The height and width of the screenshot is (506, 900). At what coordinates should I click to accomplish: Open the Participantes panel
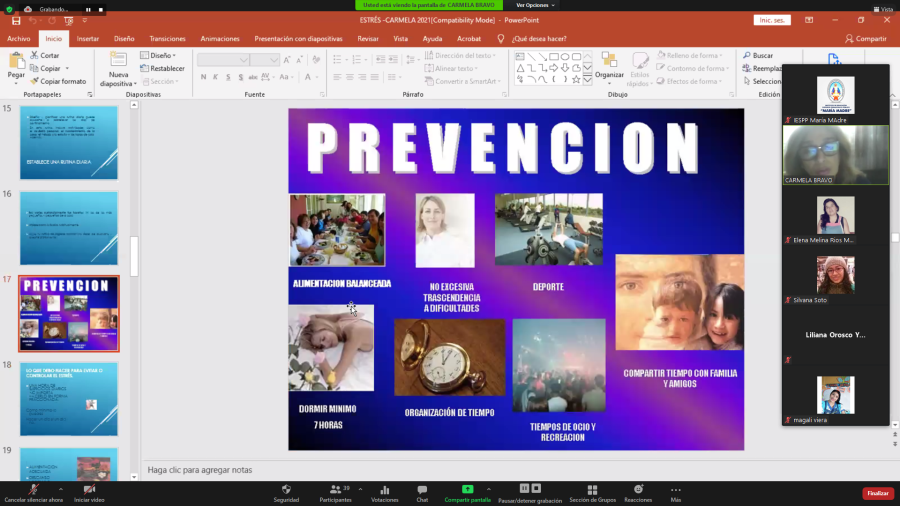pos(335,490)
